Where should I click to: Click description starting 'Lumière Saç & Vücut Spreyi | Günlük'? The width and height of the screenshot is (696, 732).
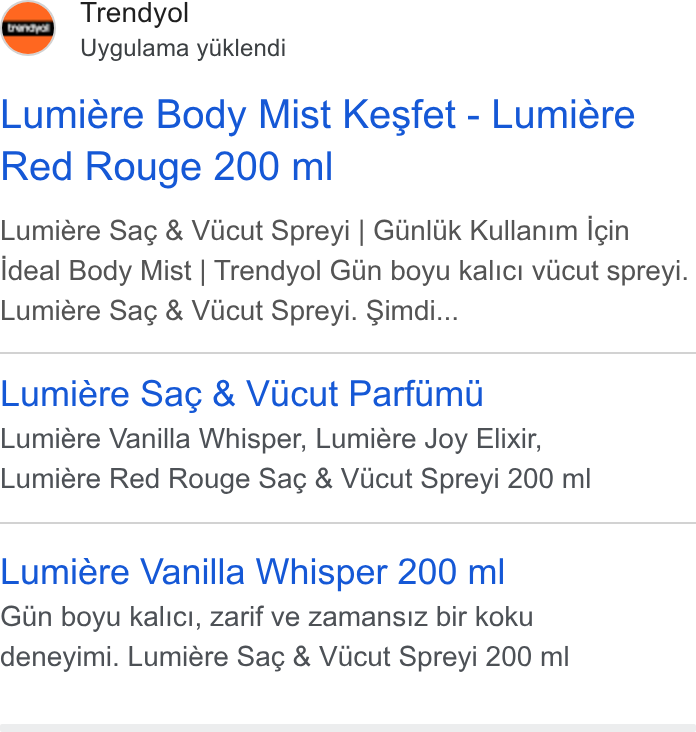pyautogui.click(x=315, y=231)
